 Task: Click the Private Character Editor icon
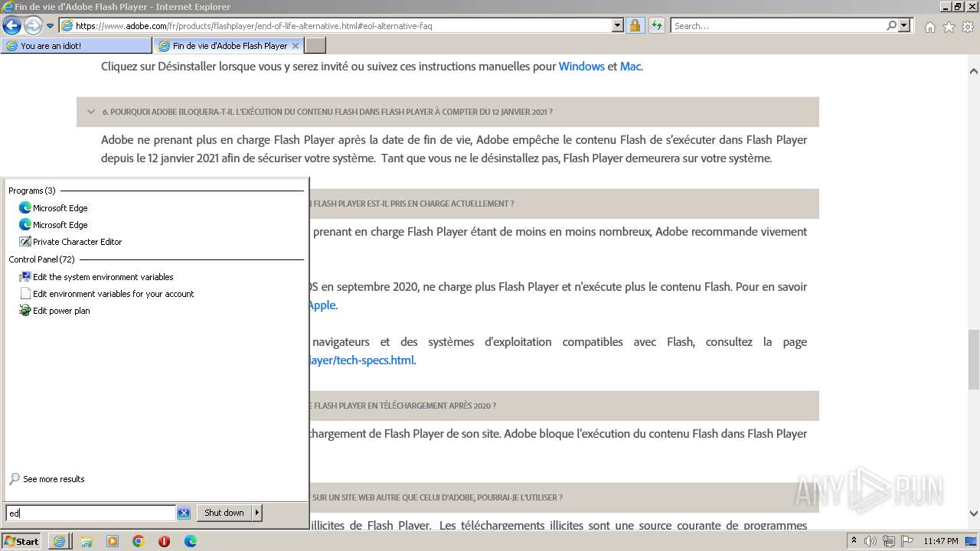[x=25, y=242]
